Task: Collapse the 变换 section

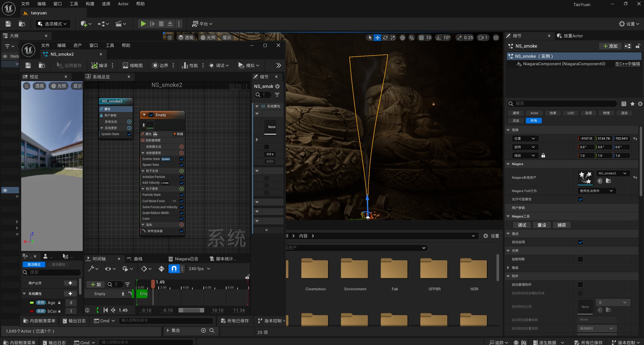Action: pyautogui.click(x=508, y=130)
